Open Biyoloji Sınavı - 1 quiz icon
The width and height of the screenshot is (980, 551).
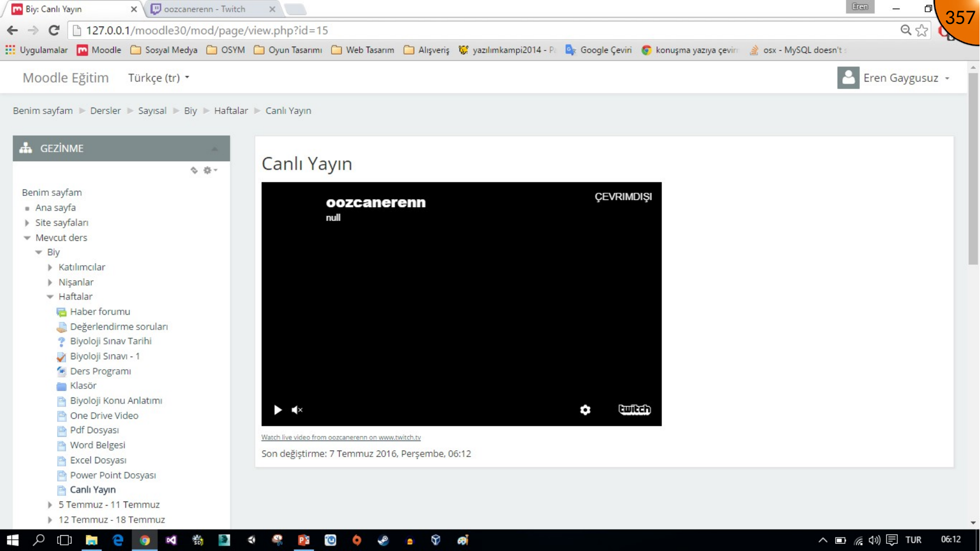(62, 356)
